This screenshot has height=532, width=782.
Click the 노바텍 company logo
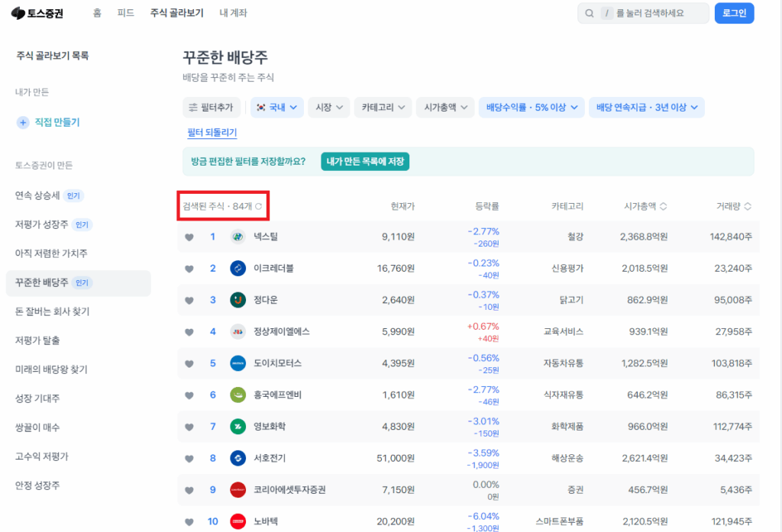pyautogui.click(x=238, y=522)
